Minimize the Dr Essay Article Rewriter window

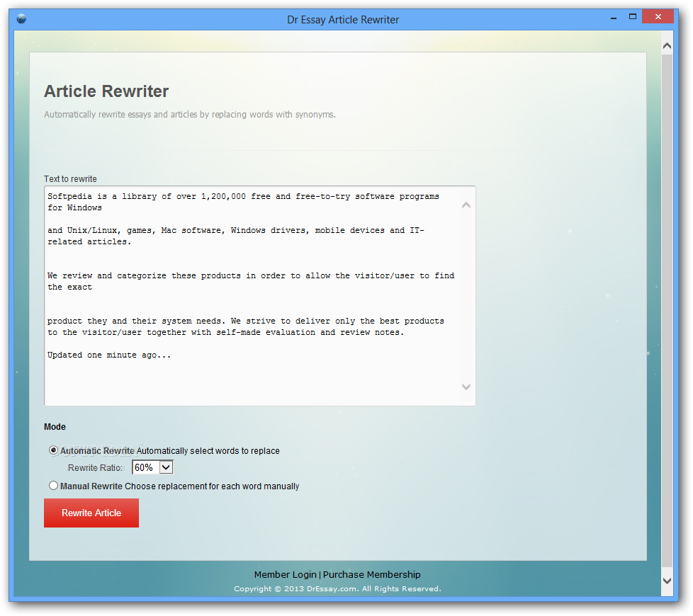(614, 18)
